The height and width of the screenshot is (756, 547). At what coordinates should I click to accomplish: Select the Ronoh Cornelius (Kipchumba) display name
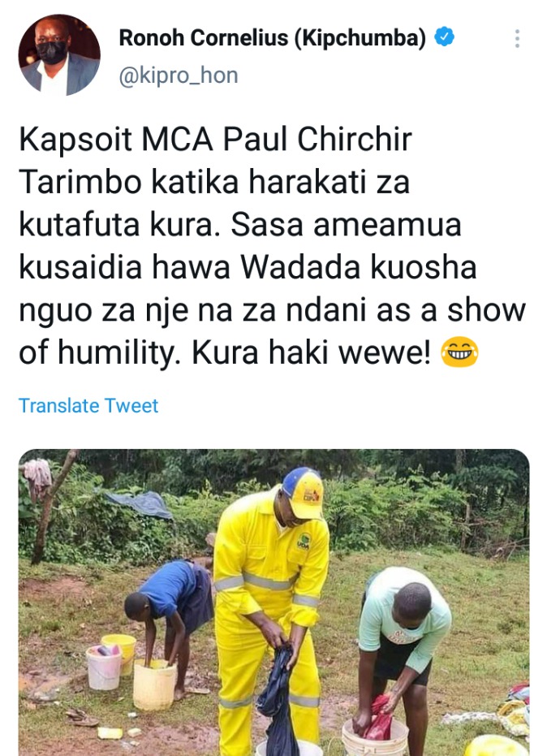click(x=273, y=37)
